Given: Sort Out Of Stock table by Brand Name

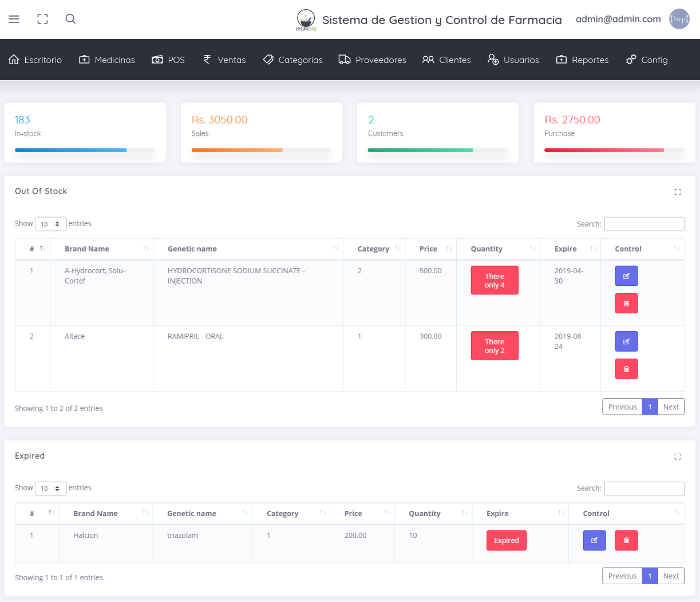Looking at the screenshot, I should [x=102, y=249].
